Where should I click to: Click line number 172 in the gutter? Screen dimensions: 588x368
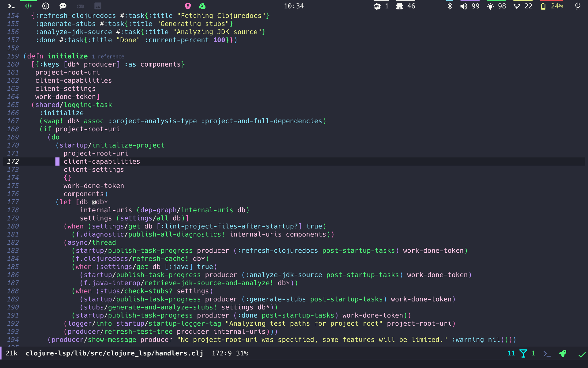(13, 162)
